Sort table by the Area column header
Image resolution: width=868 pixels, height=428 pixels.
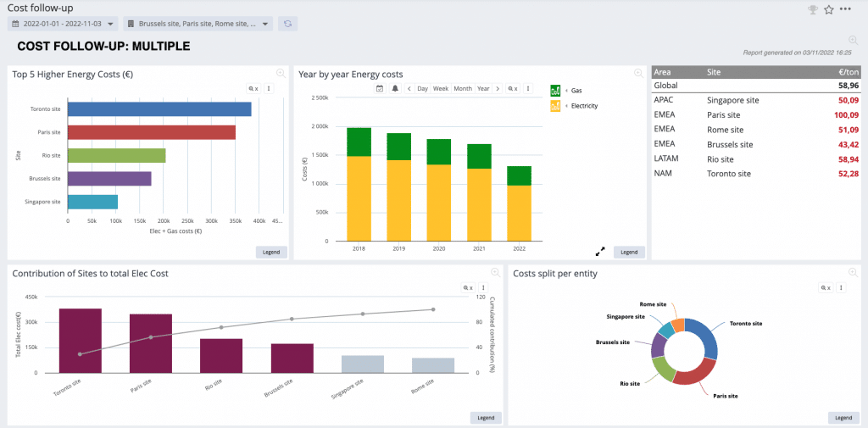(x=663, y=72)
